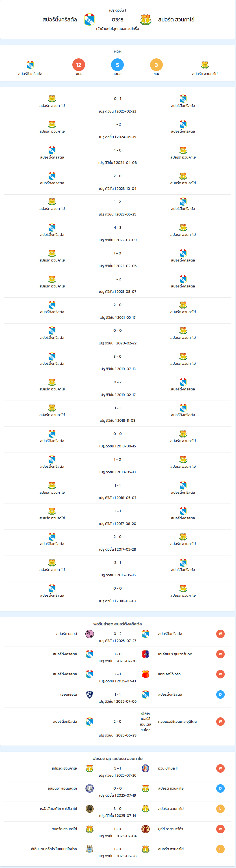The height and width of the screenshot is (868, 236).
Task: Click the UTC Cajamarca logo in Huancayo form
Action: pos(146,829)
